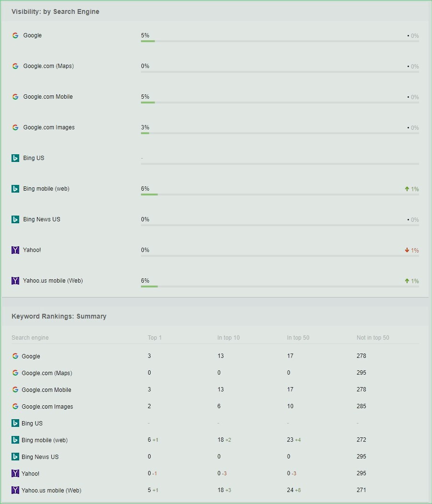Click the Bing US icon under Visibility
The width and height of the screenshot is (432, 504).
tap(15, 158)
